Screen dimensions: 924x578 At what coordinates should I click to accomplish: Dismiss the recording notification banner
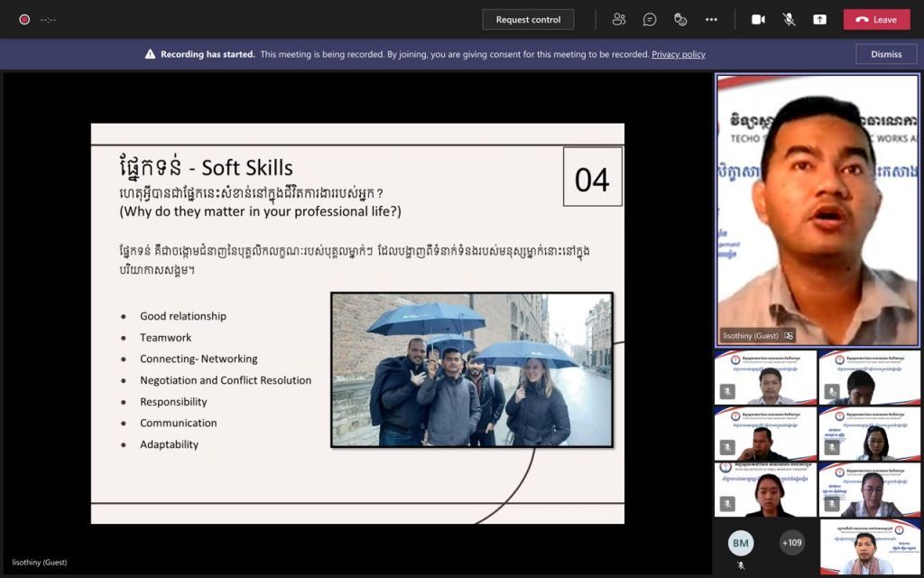[x=886, y=54]
